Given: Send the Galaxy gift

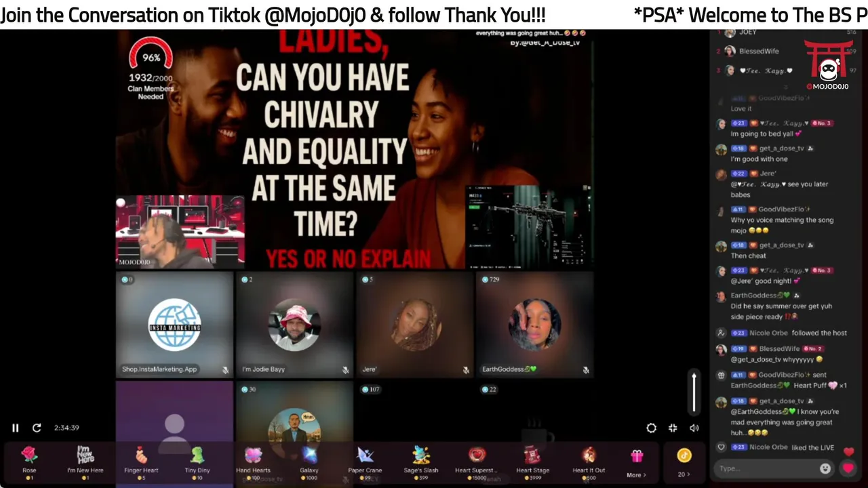Looking at the screenshot, I should [x=309, y=463].
